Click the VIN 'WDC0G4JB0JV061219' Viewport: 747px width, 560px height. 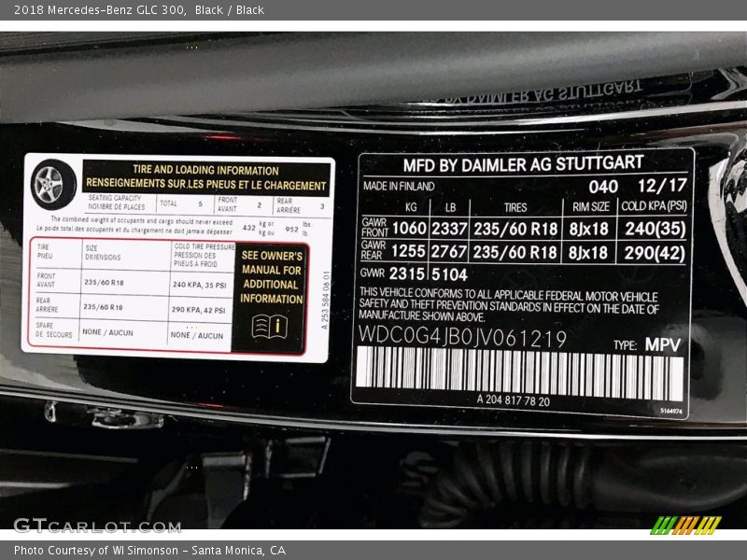point(462,337)
